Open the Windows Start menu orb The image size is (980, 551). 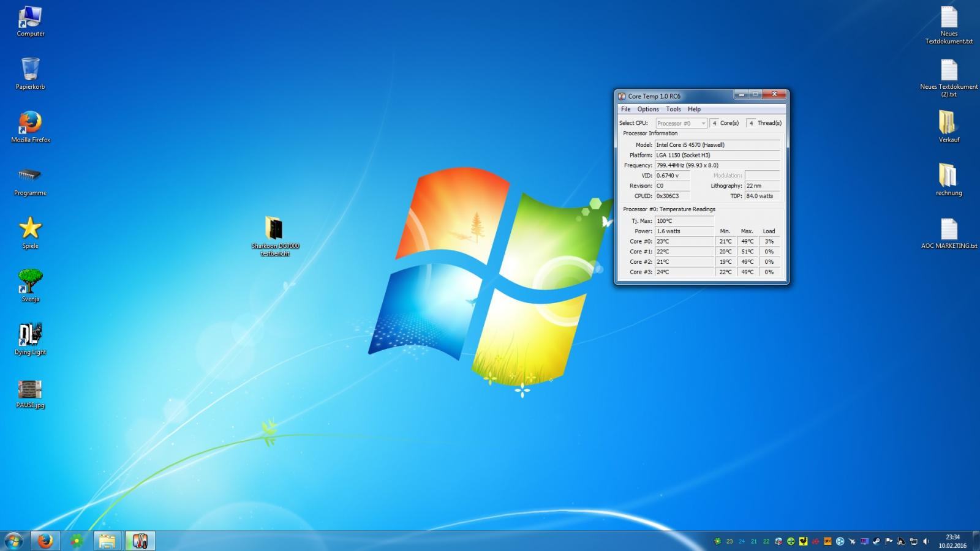(13, 541)
